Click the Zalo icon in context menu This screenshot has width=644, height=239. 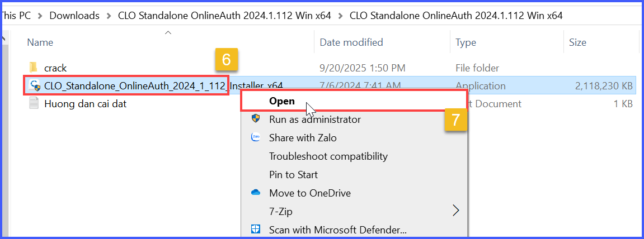256,137
